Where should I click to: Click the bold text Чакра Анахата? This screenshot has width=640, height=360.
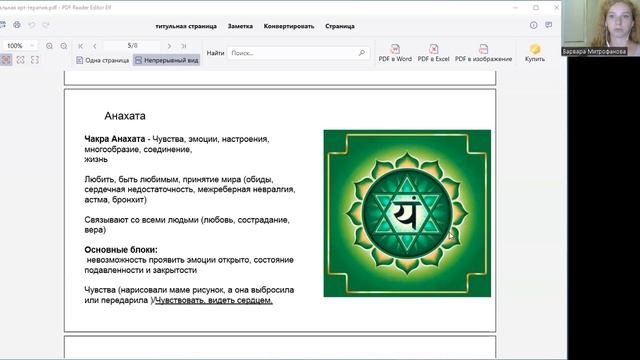point(115,139)
